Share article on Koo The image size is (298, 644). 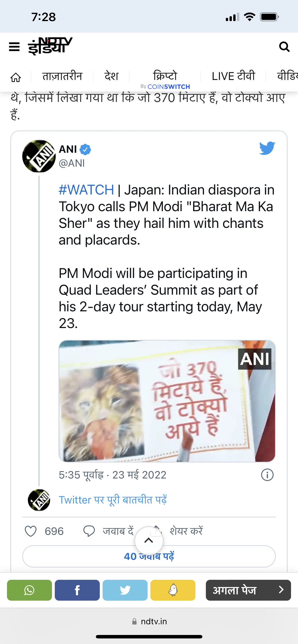pos(173,590)
